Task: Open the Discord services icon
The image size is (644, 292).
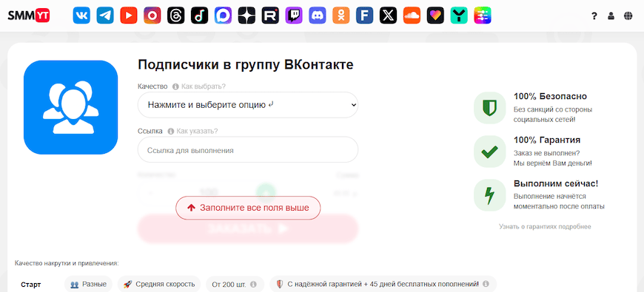Action: click(x=318, y=16)
